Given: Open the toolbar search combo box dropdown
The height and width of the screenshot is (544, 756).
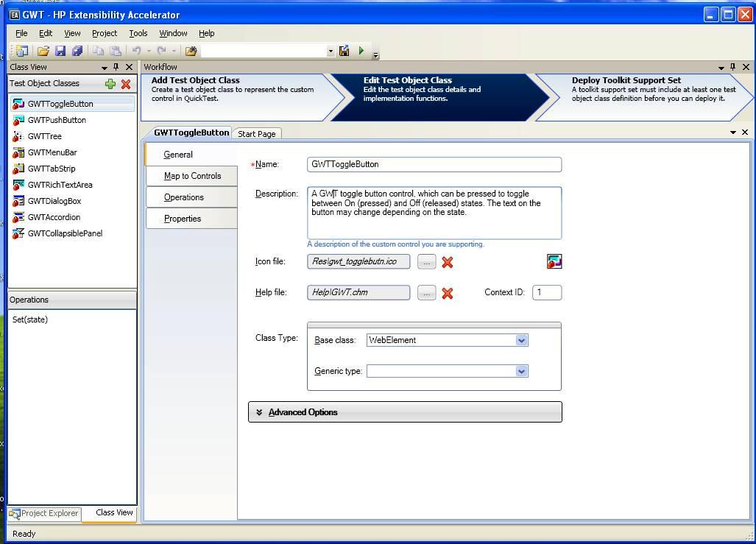Looking at the screenshot, I should pos(331,51).
